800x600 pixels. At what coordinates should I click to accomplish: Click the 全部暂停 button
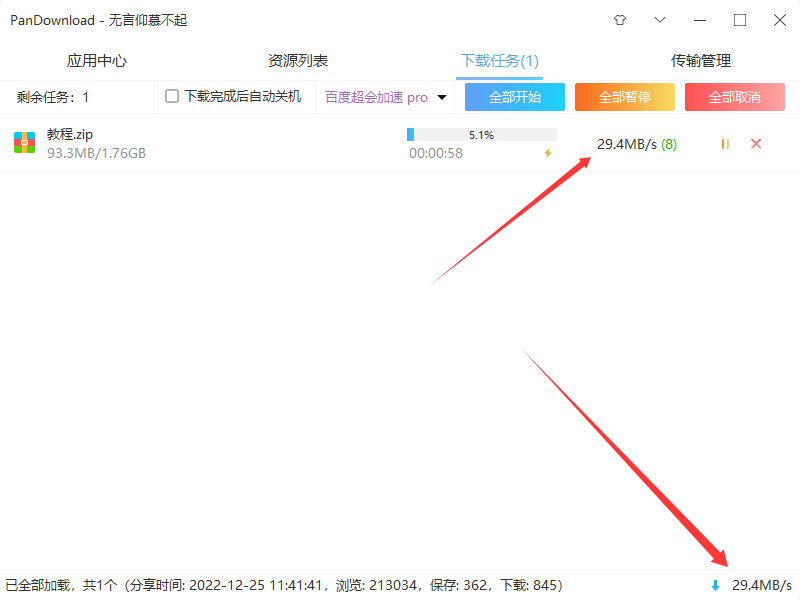pyautogui.click(x=624, y=97)
